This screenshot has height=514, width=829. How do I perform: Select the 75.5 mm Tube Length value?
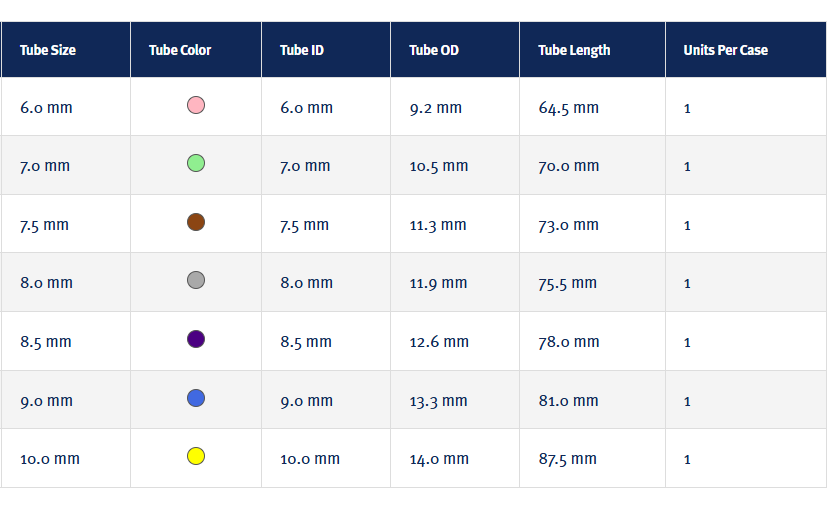[568, 283]
